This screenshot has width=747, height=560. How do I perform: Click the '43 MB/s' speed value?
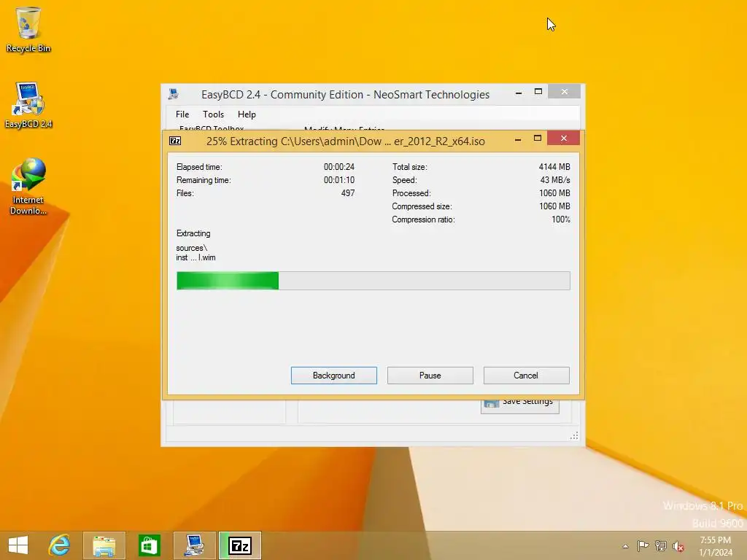tap(555, 180)
